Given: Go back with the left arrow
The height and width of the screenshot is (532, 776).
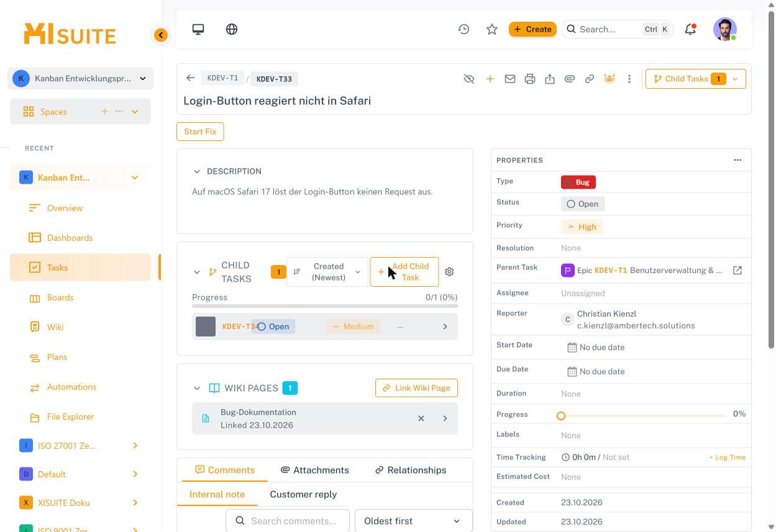Looking at the screenshot, I should click(x=191, y=78).
